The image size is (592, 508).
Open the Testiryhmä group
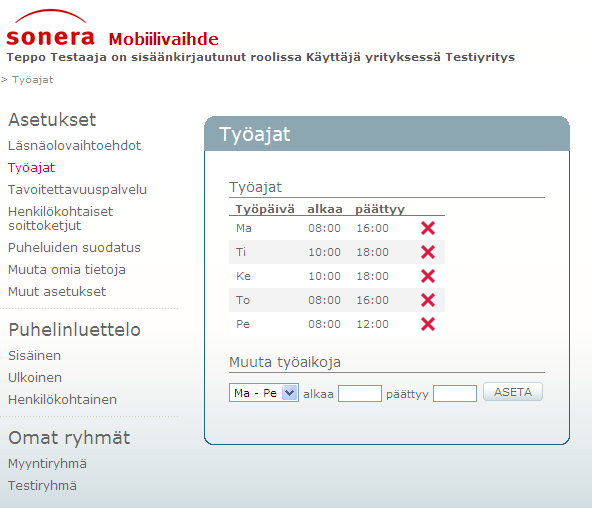point(42,485)
